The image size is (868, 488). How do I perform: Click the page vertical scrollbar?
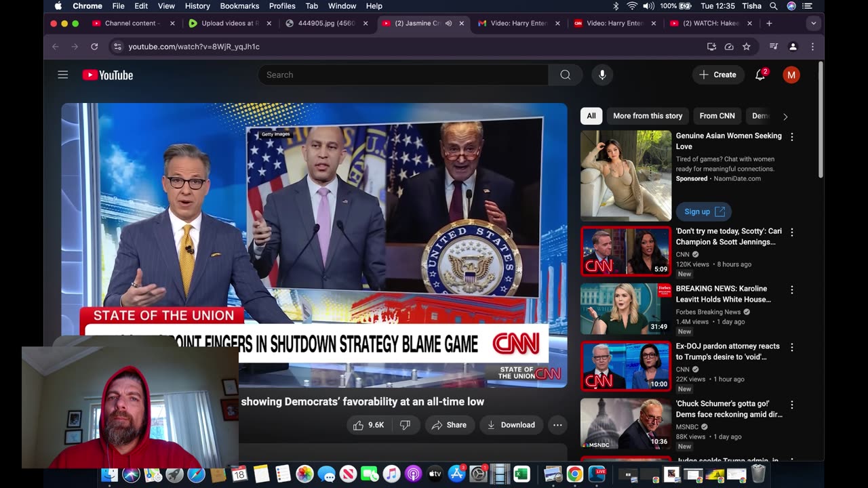(821, 120)
